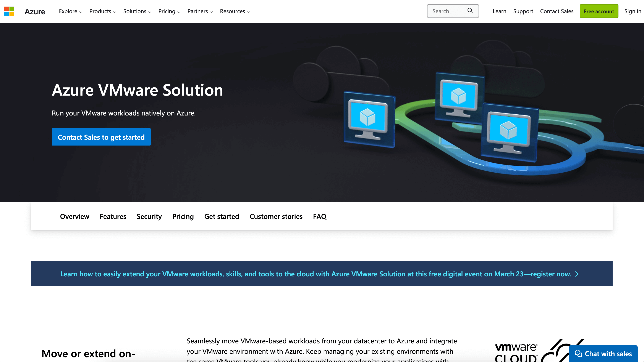Screen dimensions: 644x362
Task: Switch to the Pricing section tab
Action: [183, 216]
